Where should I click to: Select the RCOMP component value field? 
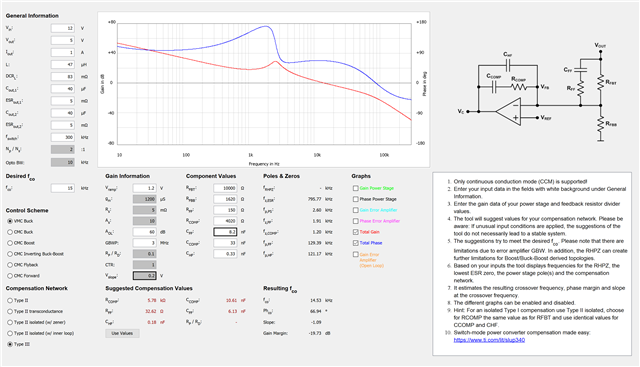[x=225, y=221]
